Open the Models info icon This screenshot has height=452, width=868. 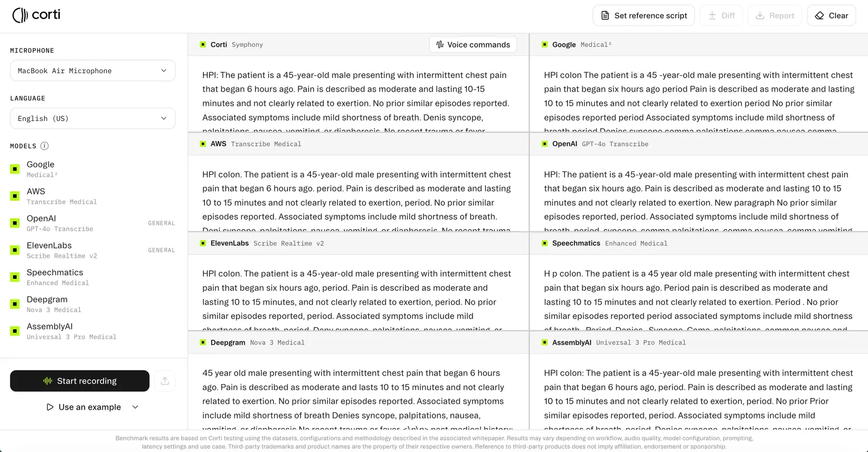[x=44, y=146]
